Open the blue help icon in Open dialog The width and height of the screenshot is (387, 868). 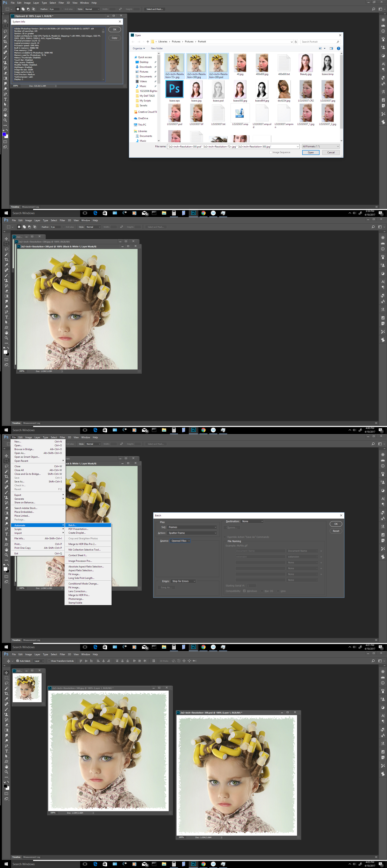[x=338, y=48]
